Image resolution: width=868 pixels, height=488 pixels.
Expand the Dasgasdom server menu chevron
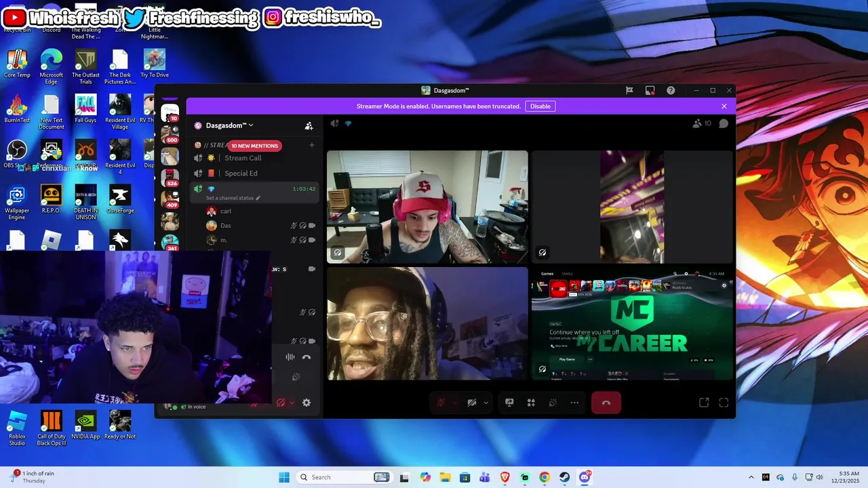pyautogui.click(x=251, y=125)
